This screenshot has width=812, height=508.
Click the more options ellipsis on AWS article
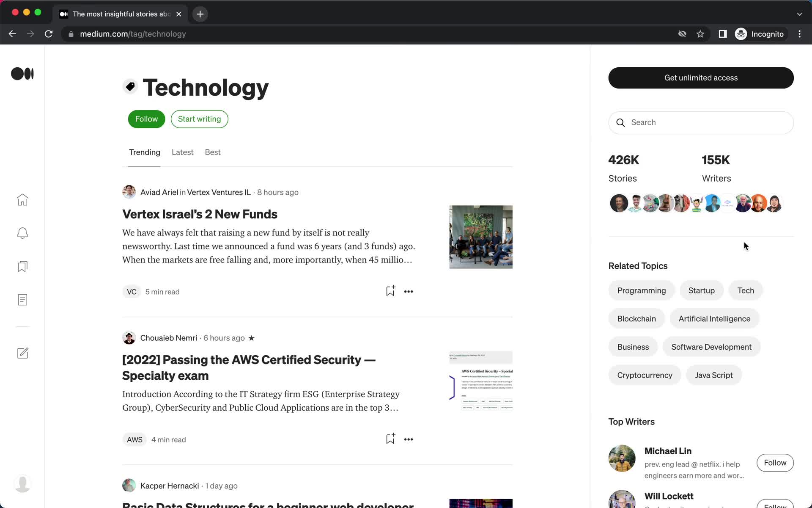click(409, 439)
